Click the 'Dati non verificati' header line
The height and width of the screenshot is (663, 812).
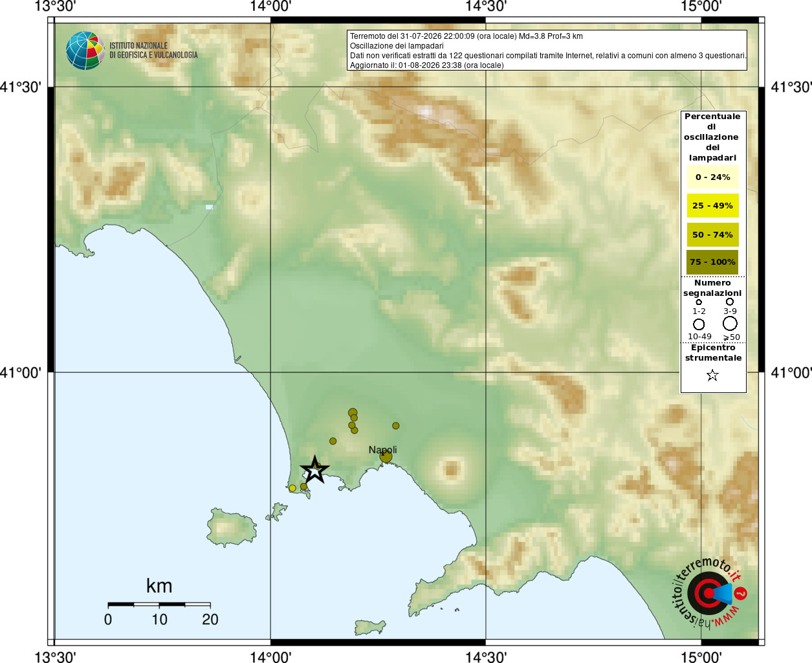(x=548, y=56)
